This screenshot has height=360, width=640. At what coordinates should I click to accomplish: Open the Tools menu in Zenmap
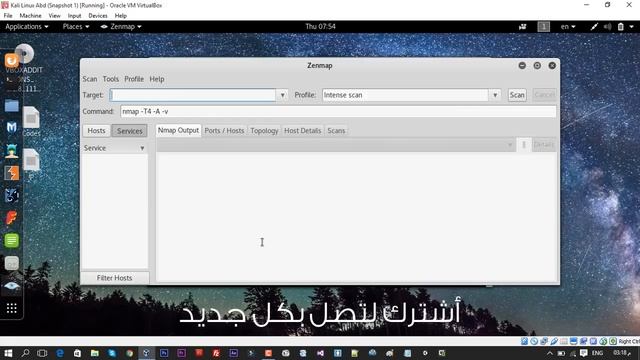(x=111, y=79)
